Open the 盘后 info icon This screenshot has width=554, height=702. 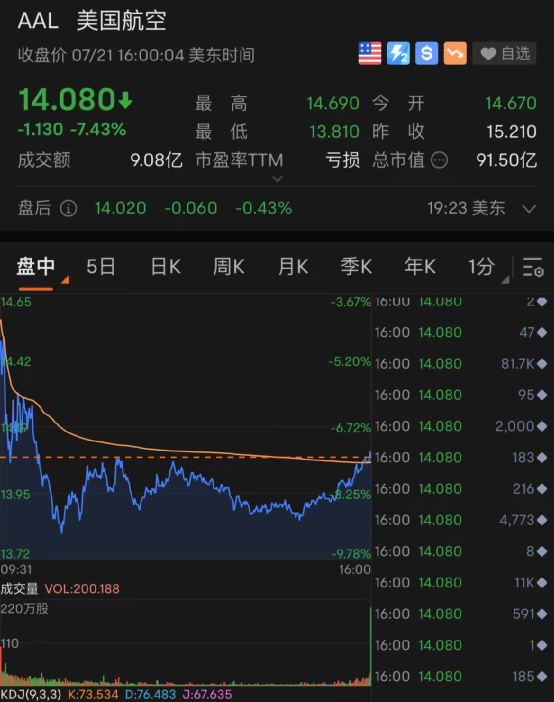click(x=69, y=208)
